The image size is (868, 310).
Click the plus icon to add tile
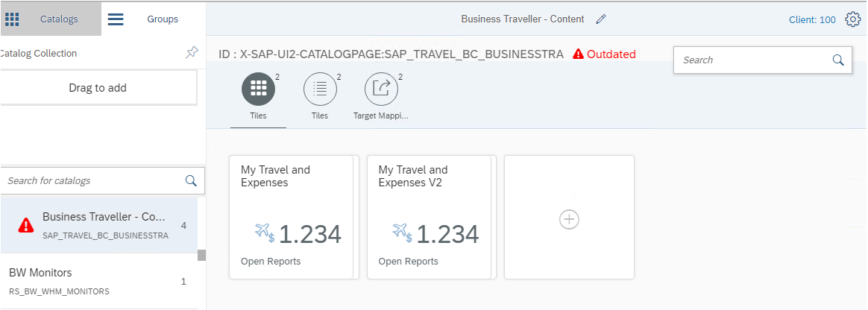(569, 219)
